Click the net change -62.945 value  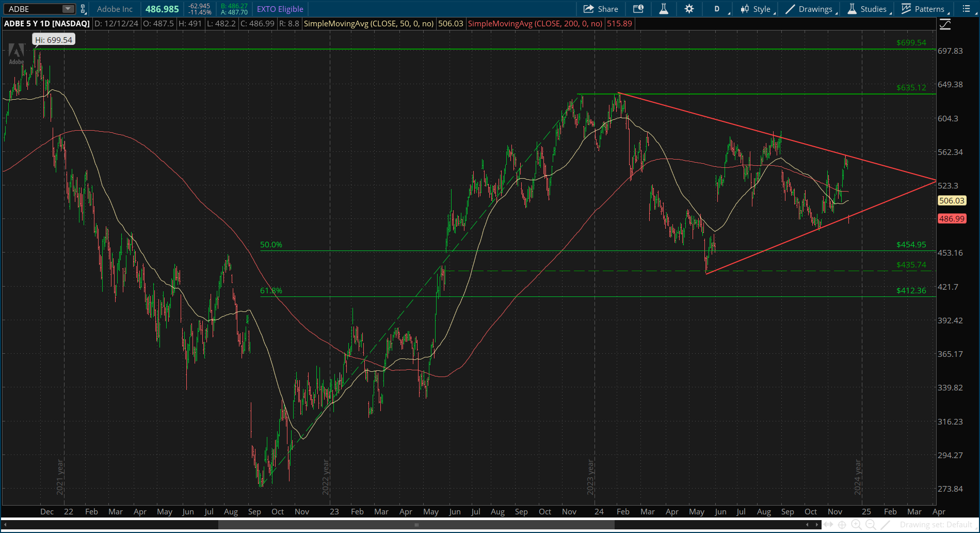point(199,6)
